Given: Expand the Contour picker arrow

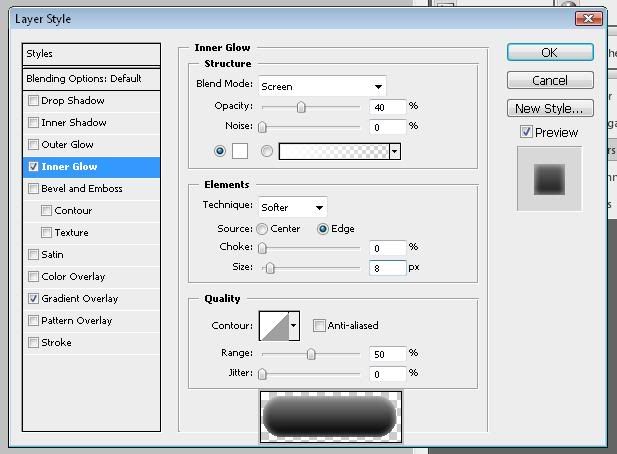Looking at the screenshot, I should click(x=294, y=325).
